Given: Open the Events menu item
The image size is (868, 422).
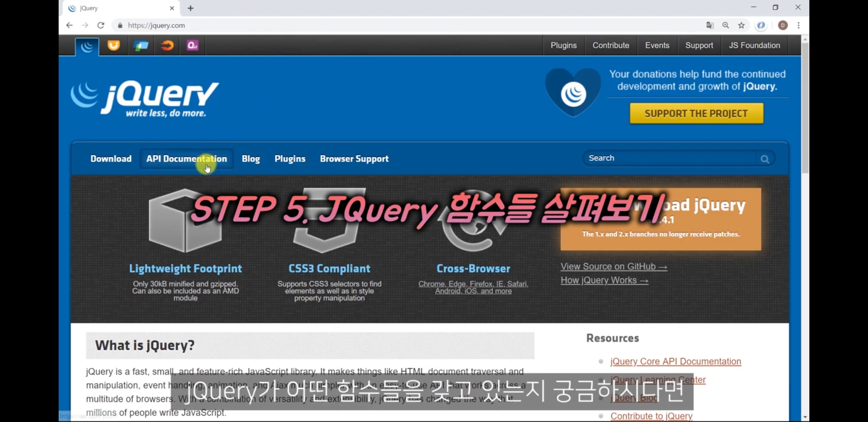Looking at the screenshot, I should point(657,45).
